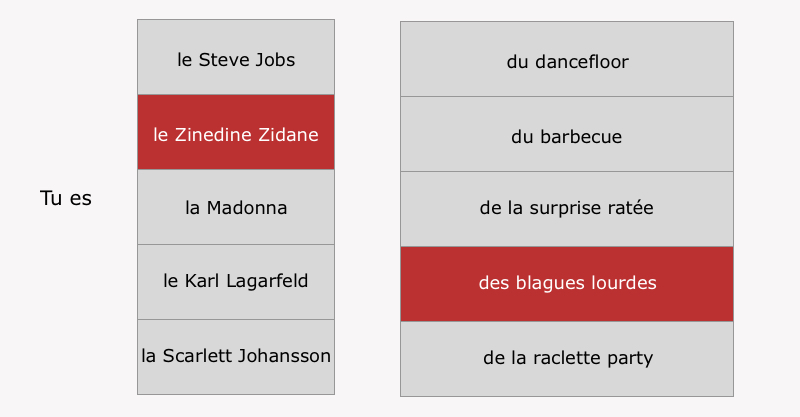Choose 'du dancefloor' in the right list
The width and height of the screenshot is (800, 417).
(x=567, y=59)
